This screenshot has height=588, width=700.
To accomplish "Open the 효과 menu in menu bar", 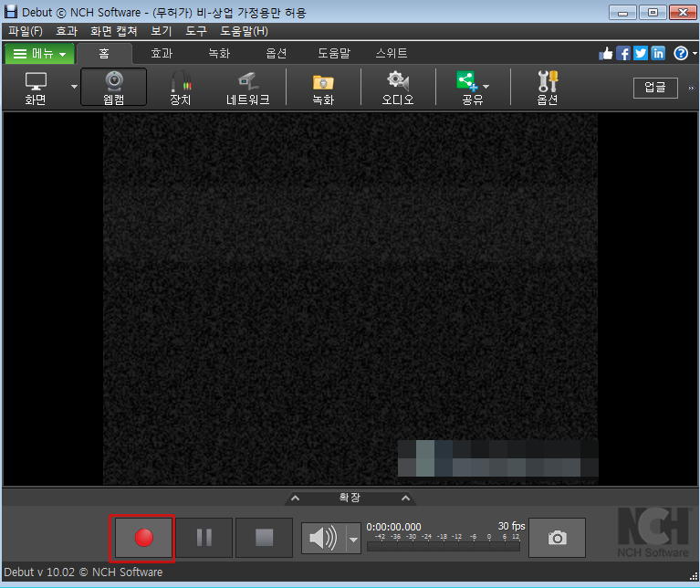I will tap(67, 31).
